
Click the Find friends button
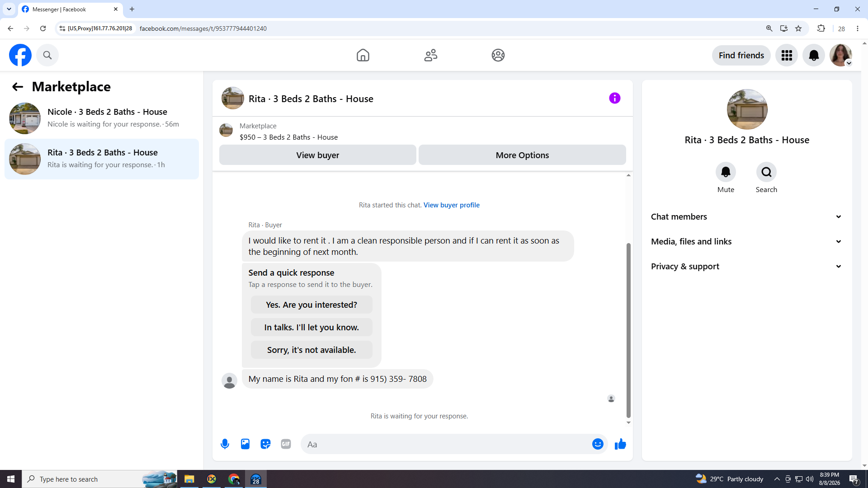point(741,55)
